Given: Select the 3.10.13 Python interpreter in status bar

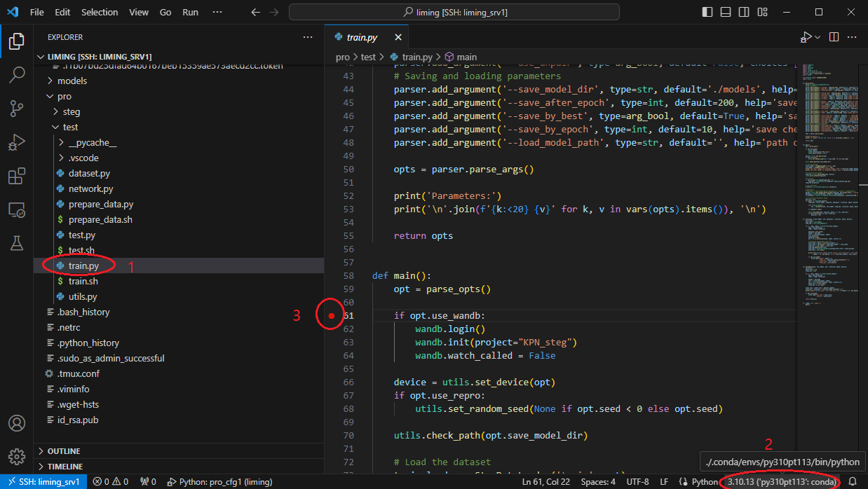Looking at the screenshot, I should pos(782,482).
